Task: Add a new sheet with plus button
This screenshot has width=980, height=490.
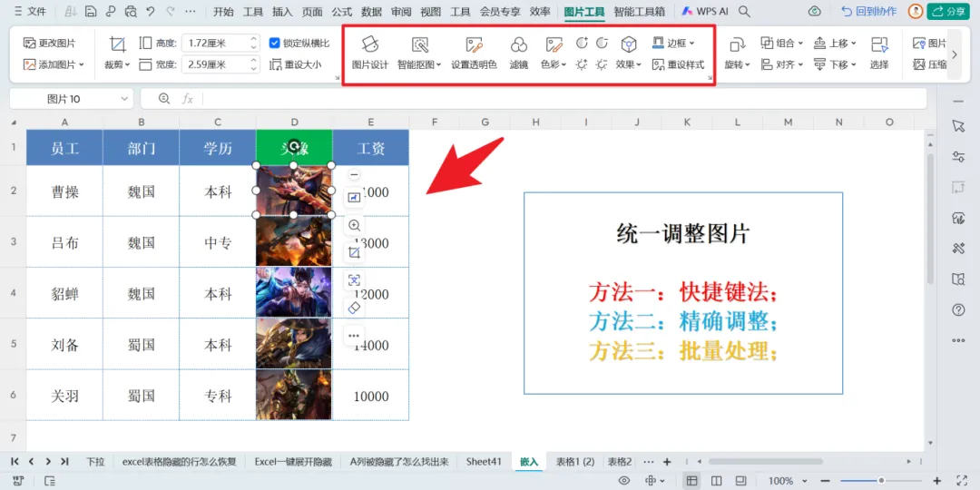Action: pos(667,462)
